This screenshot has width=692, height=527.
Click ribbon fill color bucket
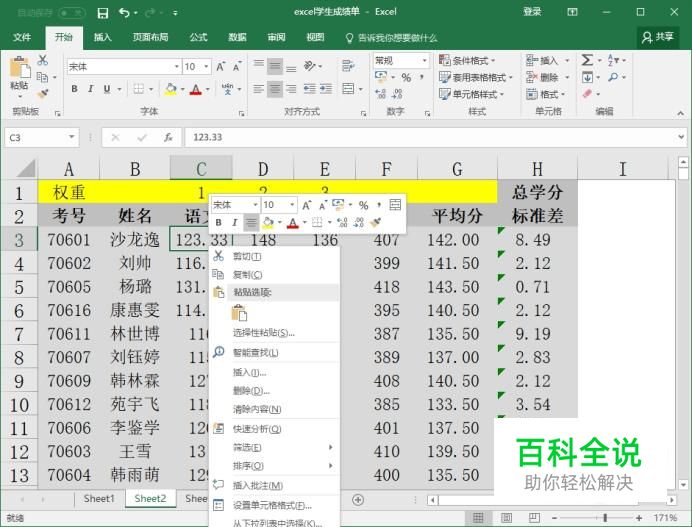tap(170, 89)
